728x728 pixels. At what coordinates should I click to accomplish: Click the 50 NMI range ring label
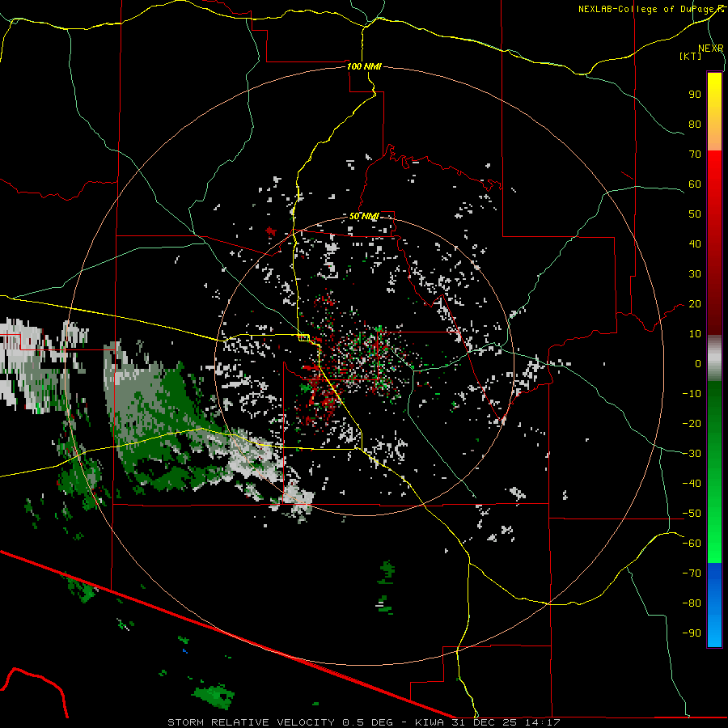tap(364, 216)
